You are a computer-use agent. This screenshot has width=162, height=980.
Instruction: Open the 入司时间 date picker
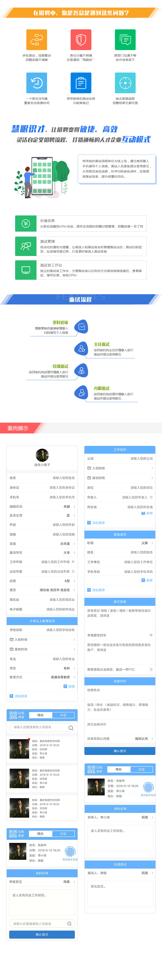(120, 468)
